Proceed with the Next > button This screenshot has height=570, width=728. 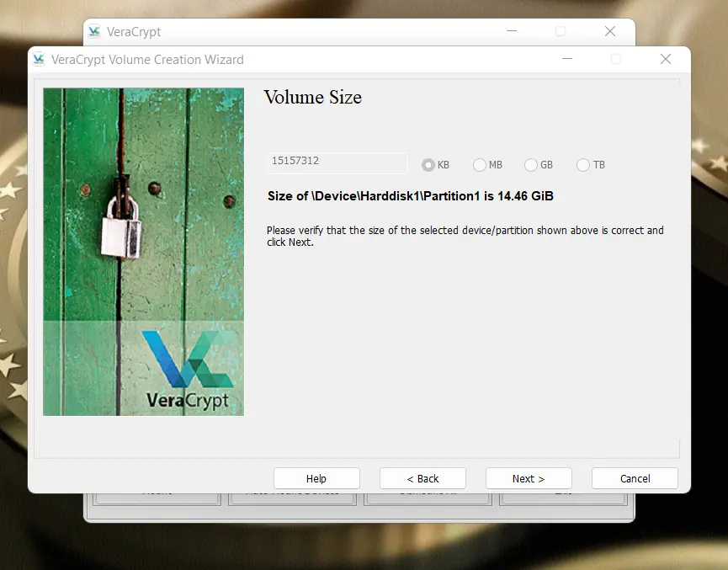coord(529,478)
